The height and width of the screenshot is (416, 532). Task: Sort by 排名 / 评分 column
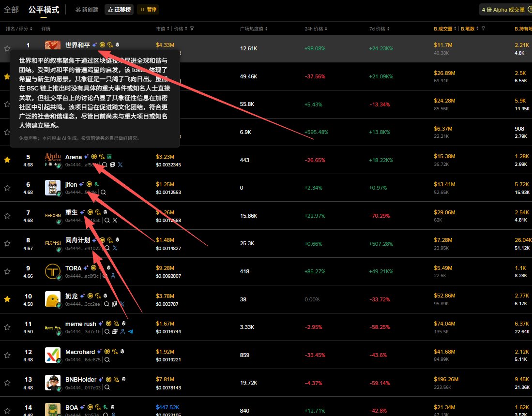click(x=19, y=29)
